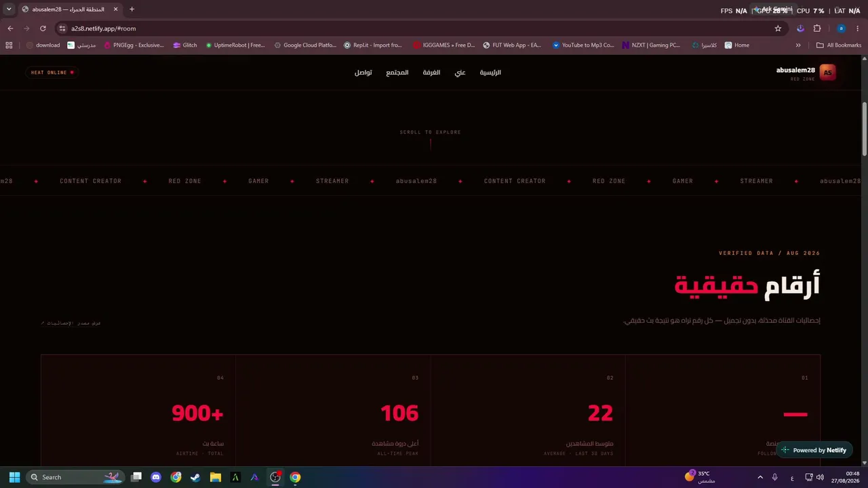Click the 900+ airtime stat value
Screen dimensions: 868x488
(x=197, y=413)
